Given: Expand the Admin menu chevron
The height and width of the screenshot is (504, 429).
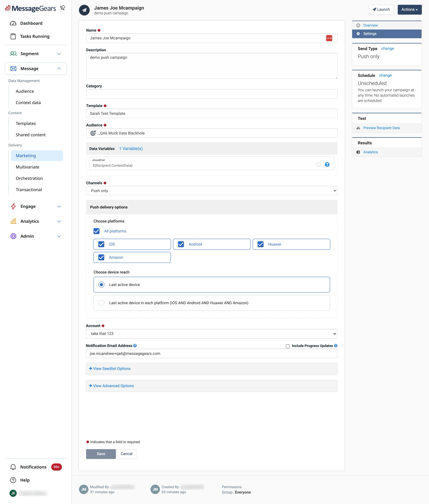Looking at the screenshot, I should click(x=59, y=236).
